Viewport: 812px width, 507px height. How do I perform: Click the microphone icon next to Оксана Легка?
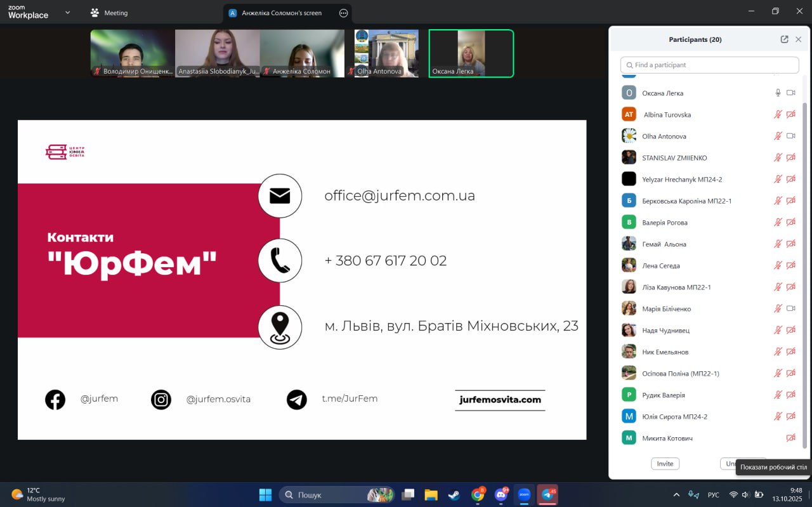click(x=778, y=93)
